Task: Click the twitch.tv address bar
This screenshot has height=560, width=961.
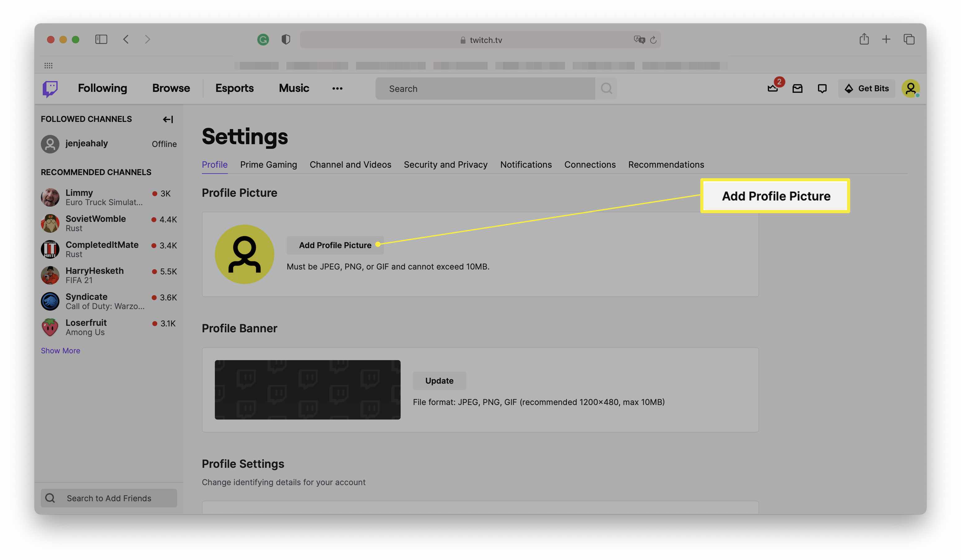Action: click(x=480, y=39)
